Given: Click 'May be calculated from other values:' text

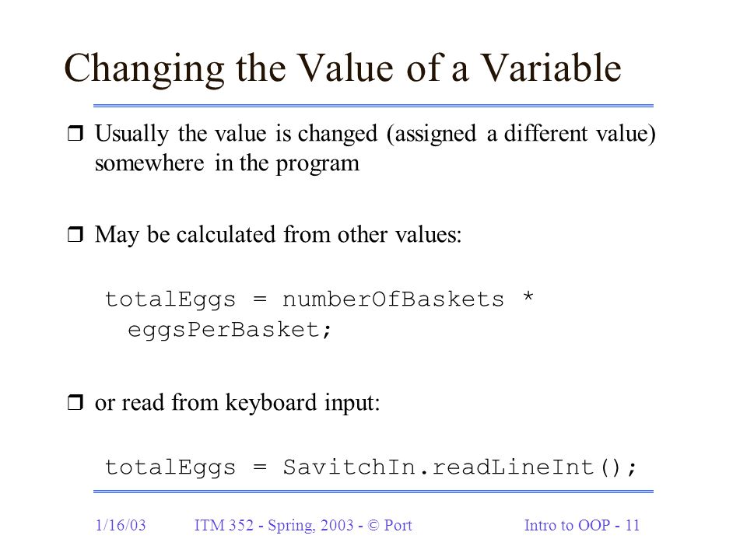Looking at the screenshot, I should pyautogui.click(x=279, y=235).
